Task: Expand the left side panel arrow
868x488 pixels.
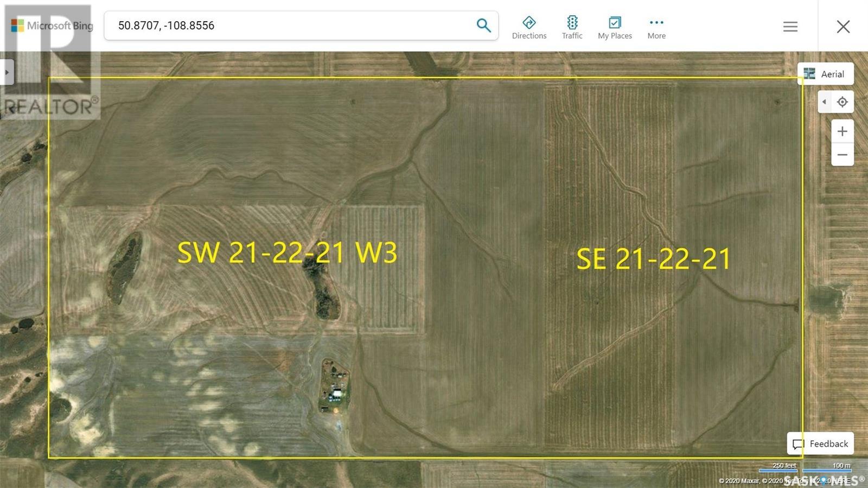Action: [x=7, y=72]
